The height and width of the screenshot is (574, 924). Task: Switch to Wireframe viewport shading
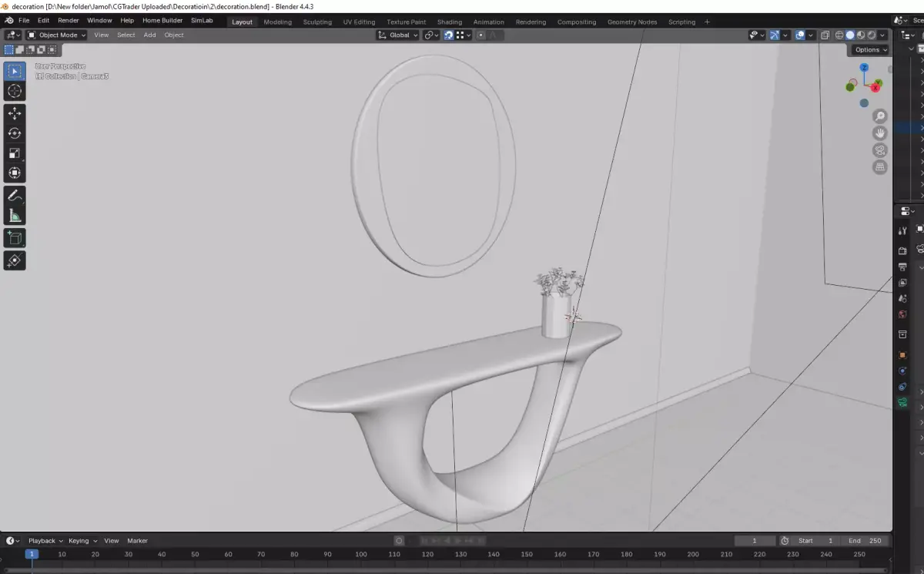[x=839, y=35]
